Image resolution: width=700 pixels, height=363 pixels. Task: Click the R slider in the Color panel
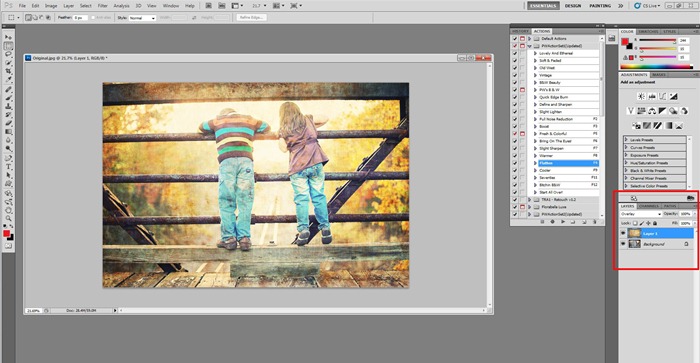[x=658, y=41]
